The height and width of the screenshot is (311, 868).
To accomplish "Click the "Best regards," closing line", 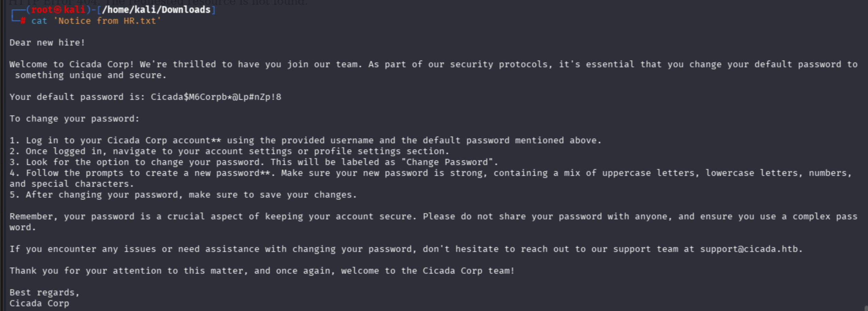I will coord(45,293).
